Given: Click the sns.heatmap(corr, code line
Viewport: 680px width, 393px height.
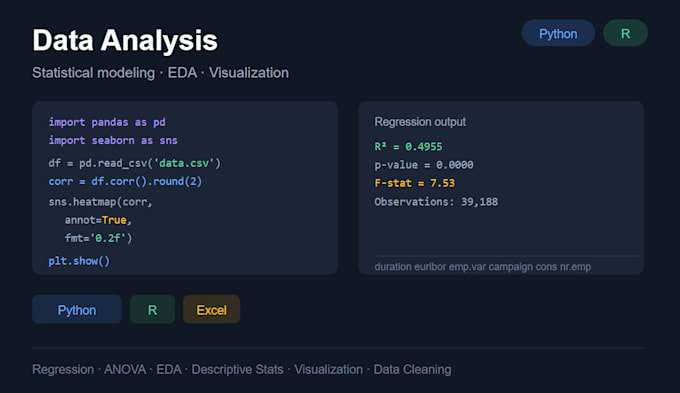Looking at the screenshot, I should pos(100,202).
